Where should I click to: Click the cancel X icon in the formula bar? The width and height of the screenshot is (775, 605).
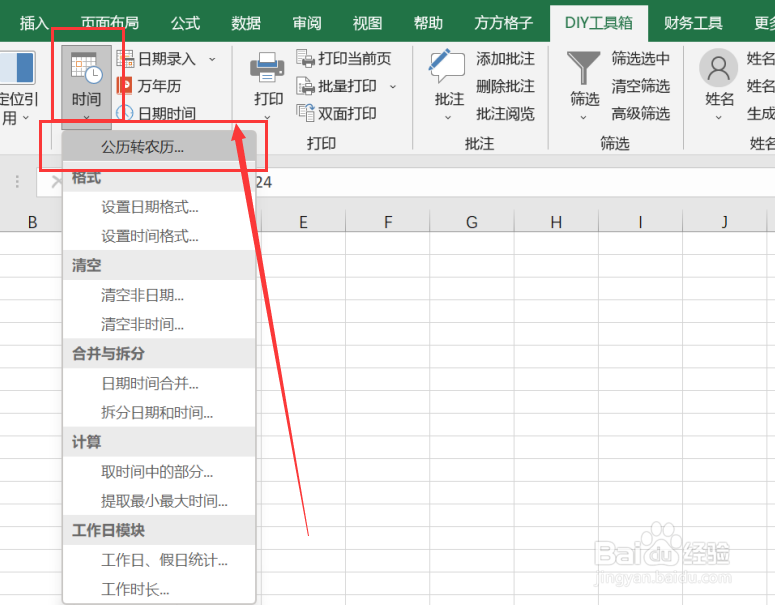point(57,182)
